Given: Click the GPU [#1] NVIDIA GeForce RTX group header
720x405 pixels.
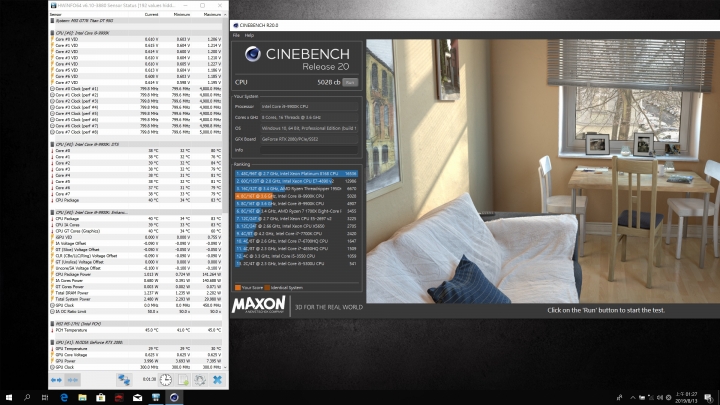Looking at the screenshot, I should (135, 343).
